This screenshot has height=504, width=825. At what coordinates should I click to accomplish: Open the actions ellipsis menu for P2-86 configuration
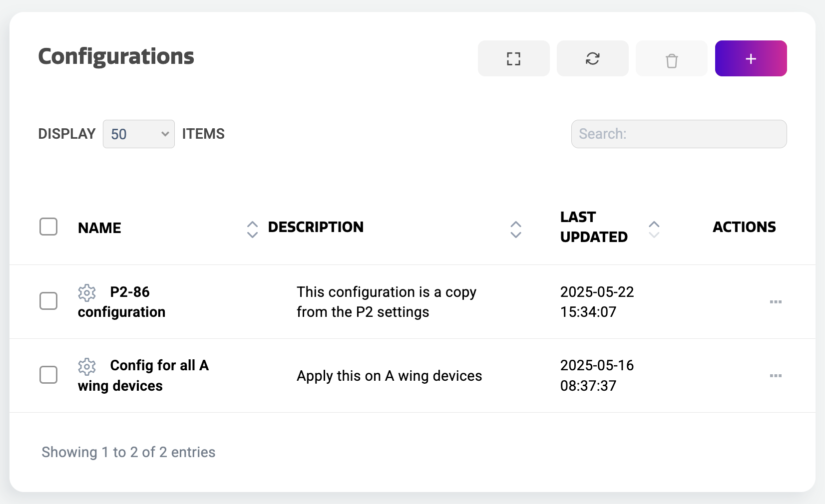pos(776,301)
